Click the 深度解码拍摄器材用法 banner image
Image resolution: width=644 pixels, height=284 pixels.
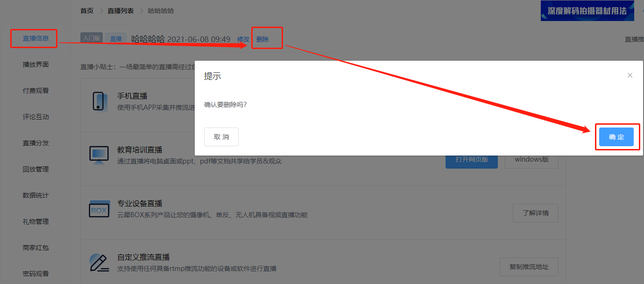[x=587, y=10]
